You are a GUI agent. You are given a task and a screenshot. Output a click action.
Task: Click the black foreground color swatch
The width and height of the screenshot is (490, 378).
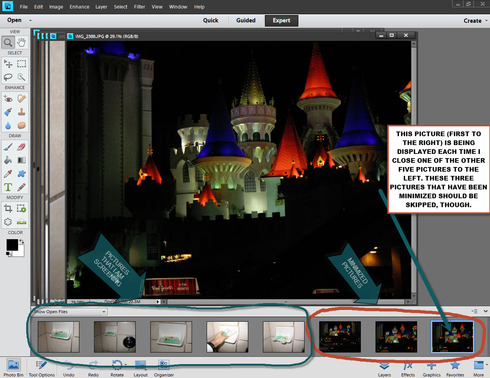[x=12, y=245]
